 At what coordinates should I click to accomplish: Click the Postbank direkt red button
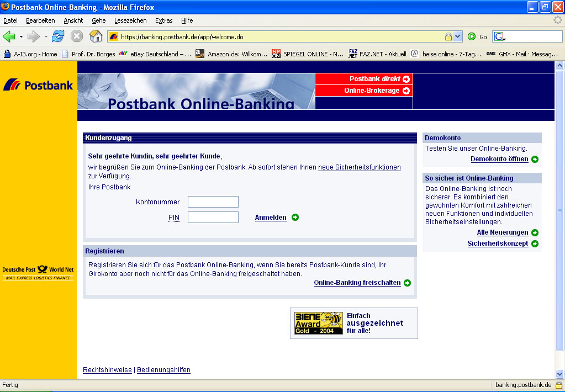click(x=364, y=79)
